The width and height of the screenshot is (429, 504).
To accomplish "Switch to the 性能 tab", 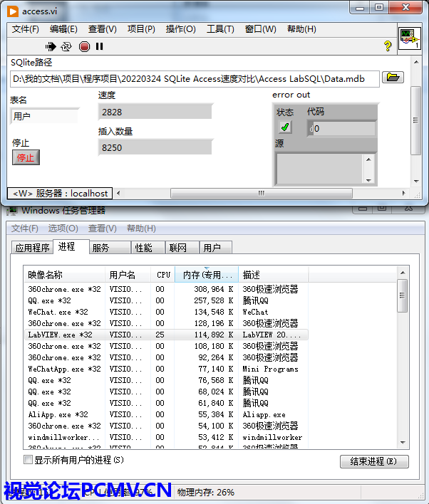I will click(143, 248).
